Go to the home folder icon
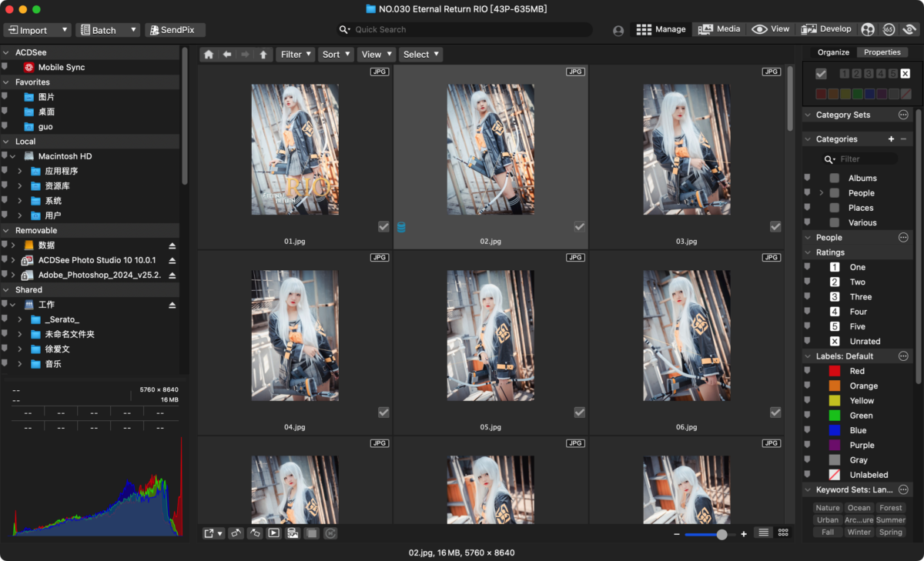 pyautogui.click(x=209, y=55)
